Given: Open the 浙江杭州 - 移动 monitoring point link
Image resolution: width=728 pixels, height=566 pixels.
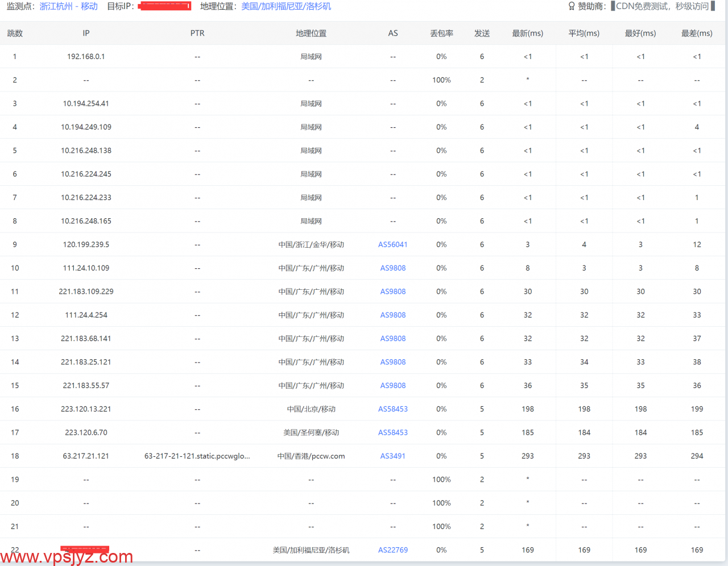Looking at the screenshot, I should [x=68, y=6].
